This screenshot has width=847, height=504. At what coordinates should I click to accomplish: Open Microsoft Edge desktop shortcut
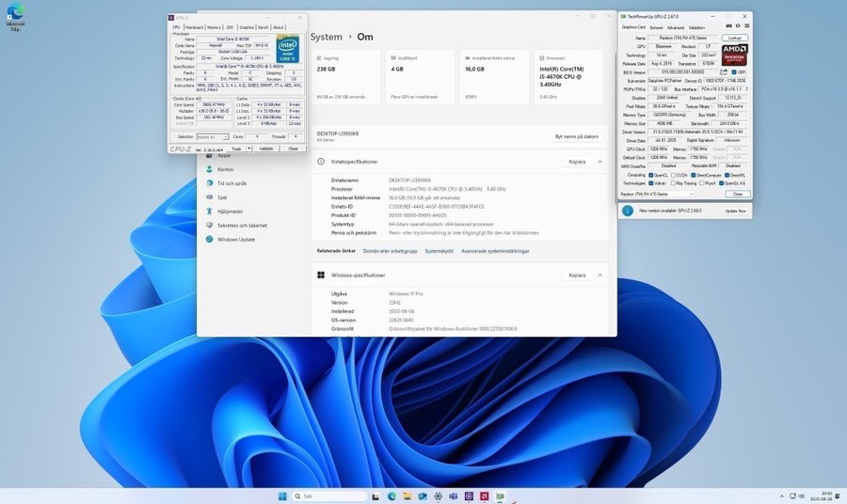tap(15, 16)
